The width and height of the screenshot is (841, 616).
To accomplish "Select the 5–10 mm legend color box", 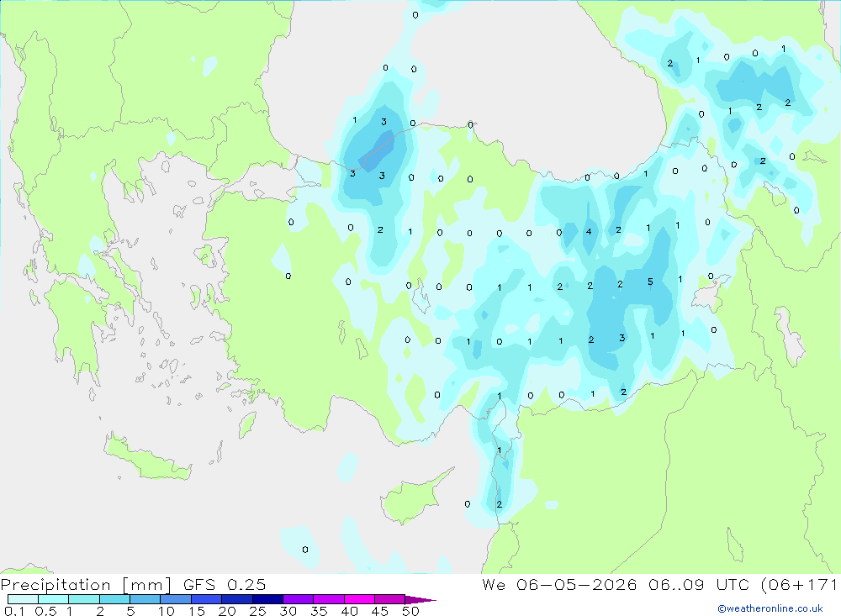I will tap(145, 599).
